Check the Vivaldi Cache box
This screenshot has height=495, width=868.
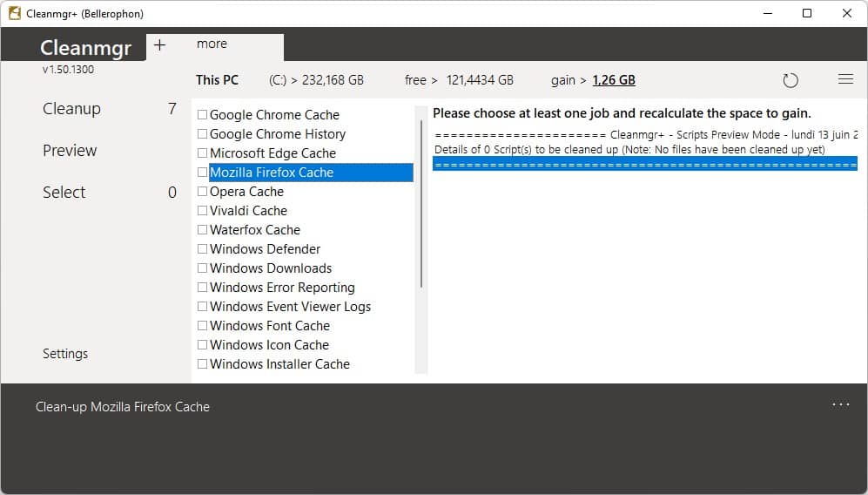pos(202,211)
